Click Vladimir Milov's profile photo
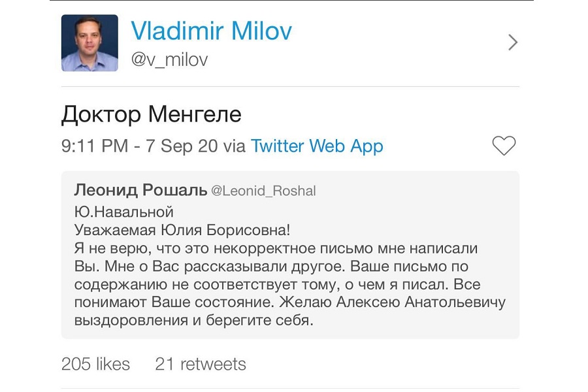 tap(90, 43)
